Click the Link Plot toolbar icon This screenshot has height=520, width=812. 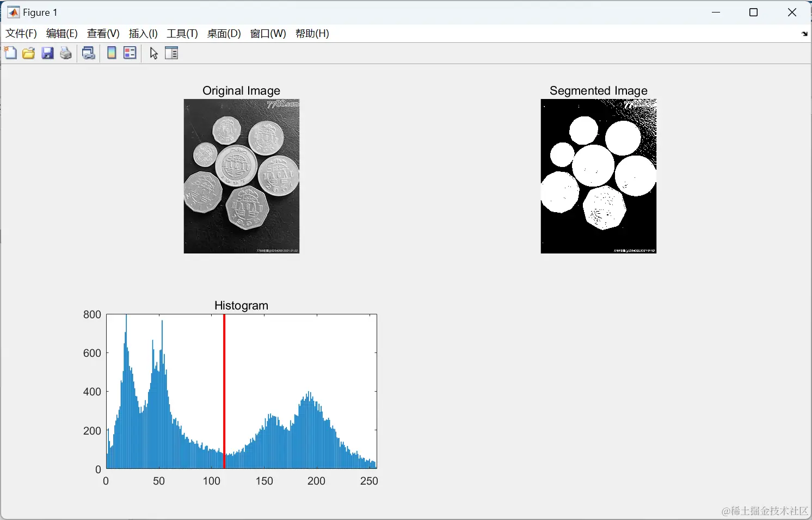pos(89,53)
